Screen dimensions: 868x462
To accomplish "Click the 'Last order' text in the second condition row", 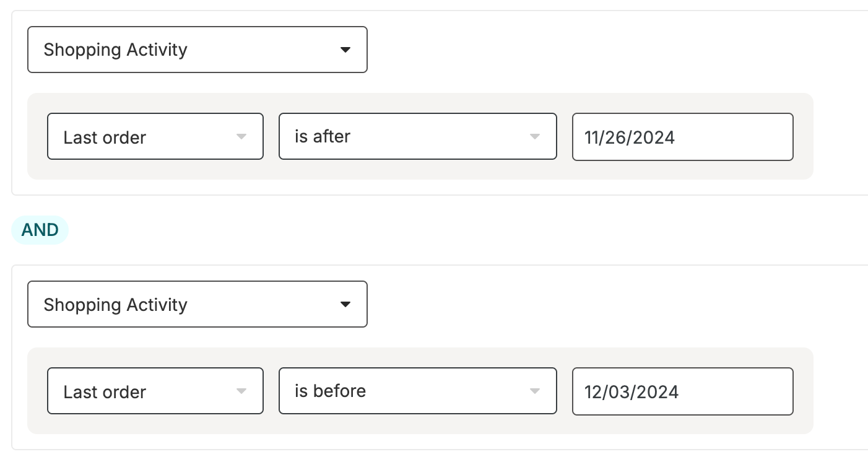I will pyautogui.click(x=105, y=392).
